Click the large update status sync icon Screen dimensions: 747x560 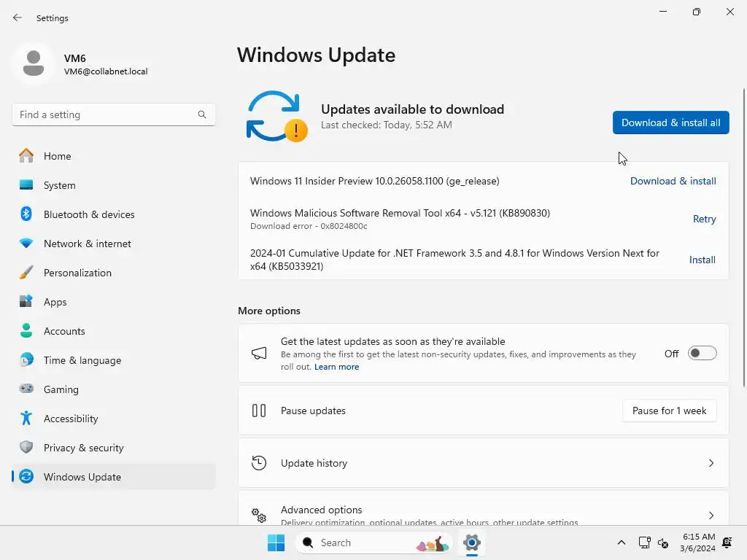[x=276, y=117]
